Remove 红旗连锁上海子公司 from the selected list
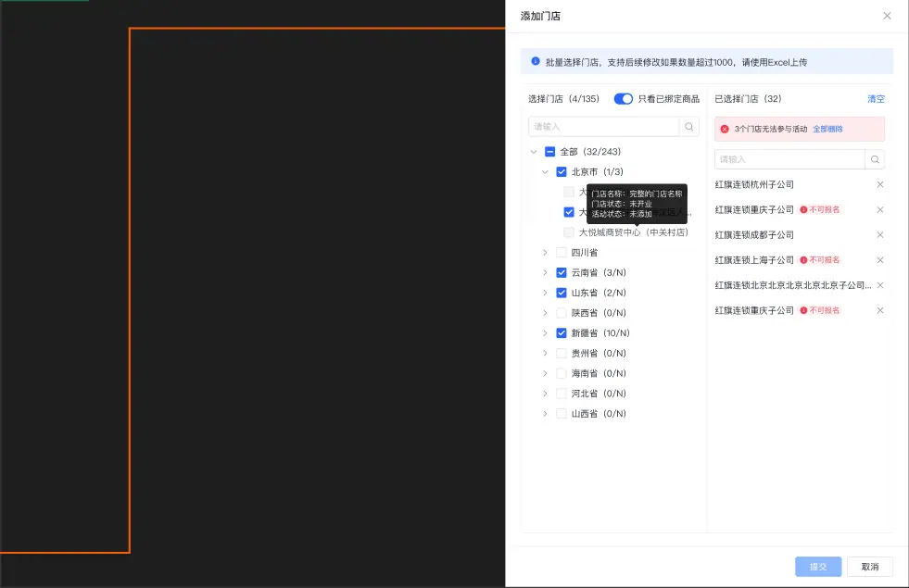 coord(880,260)
